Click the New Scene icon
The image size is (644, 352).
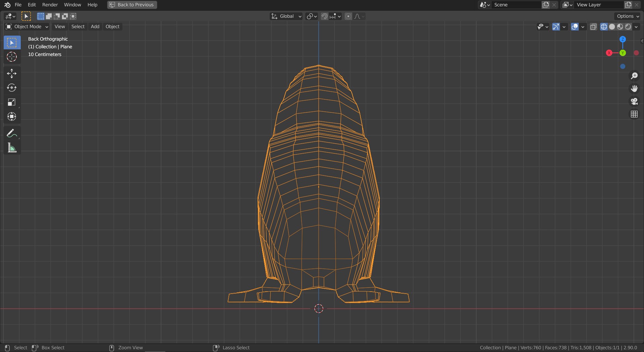point(546,5)
